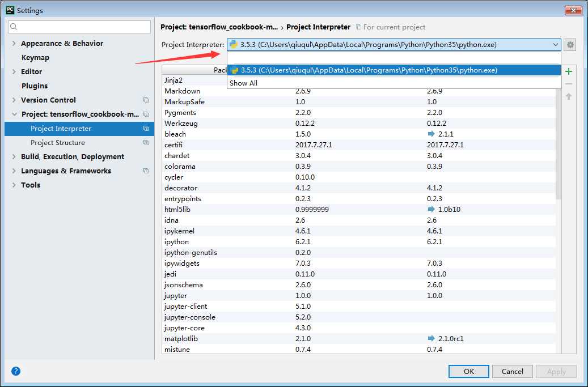Select the MarkupSafe package row
588x387 pixels.
(x=359, y=102)
